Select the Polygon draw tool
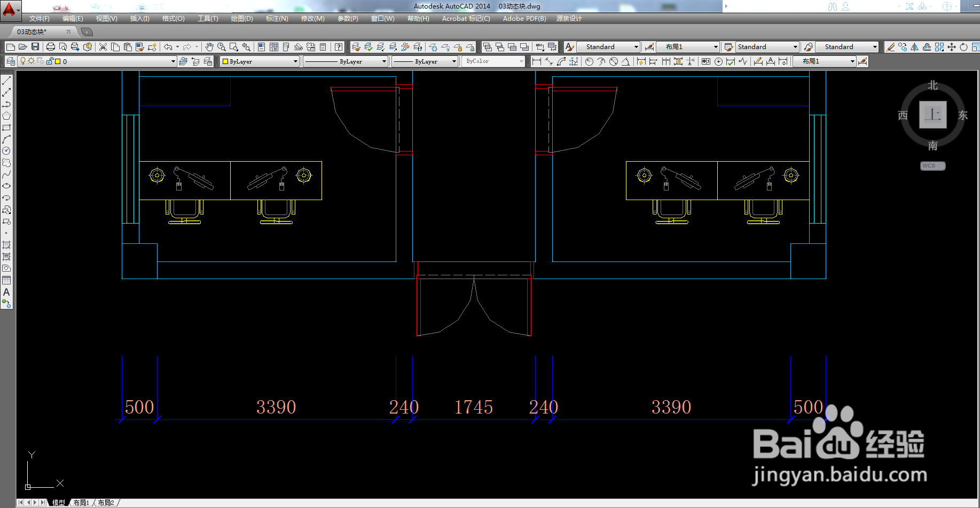 tap(6, 116)
